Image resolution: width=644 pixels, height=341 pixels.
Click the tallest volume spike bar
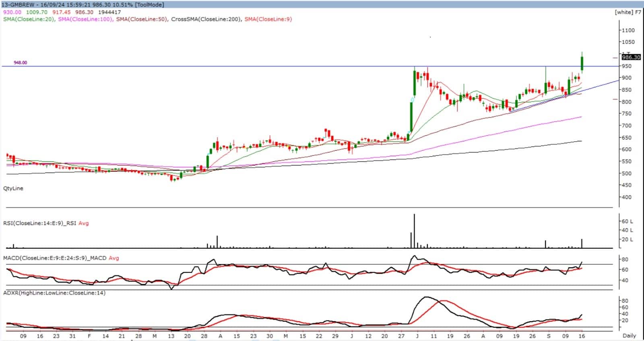414,231
